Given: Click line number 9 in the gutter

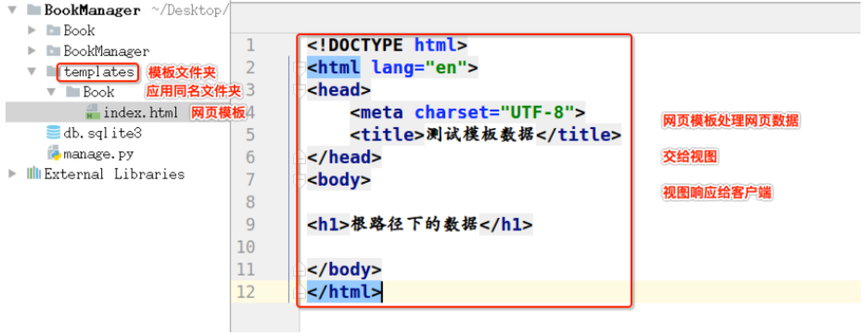Looking at the screenshot, I should [249, 225].
